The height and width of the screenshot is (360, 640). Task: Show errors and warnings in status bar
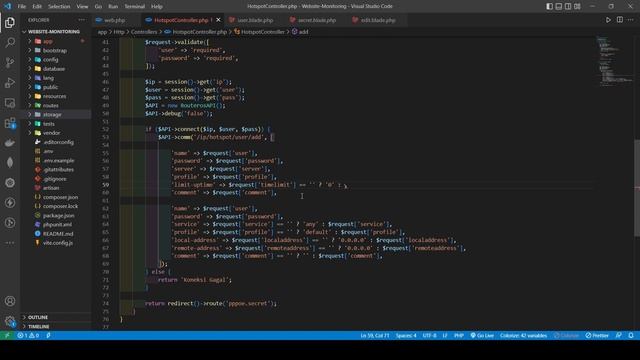(28, 336)
